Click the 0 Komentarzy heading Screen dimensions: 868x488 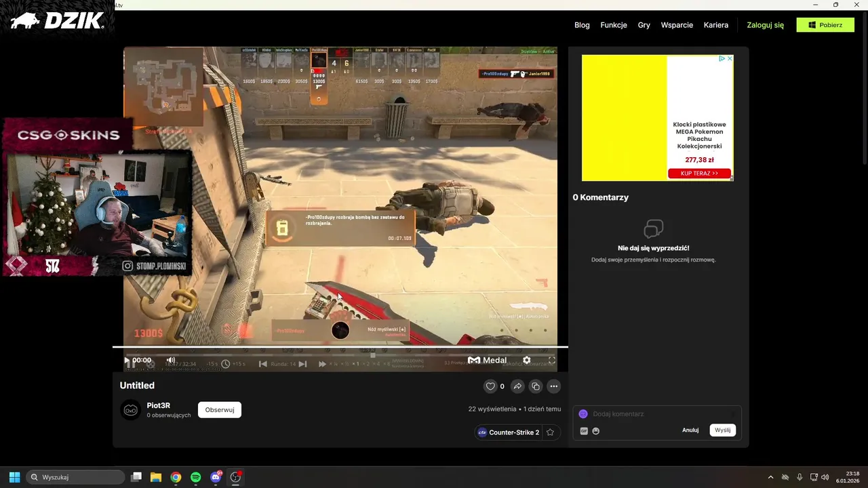click(601, 197)
